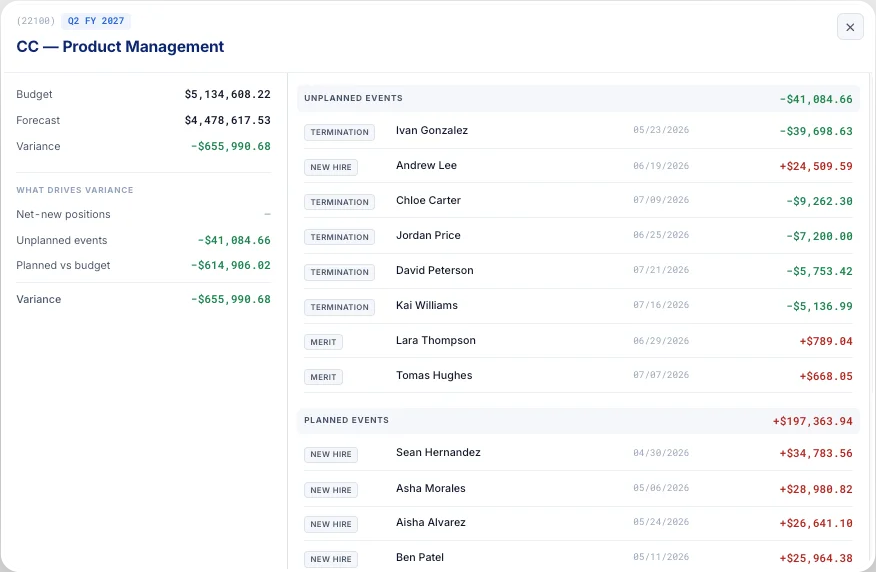Select the Tomas Hughes name
This screenshot has height=572, width=876.
[434, 375]
